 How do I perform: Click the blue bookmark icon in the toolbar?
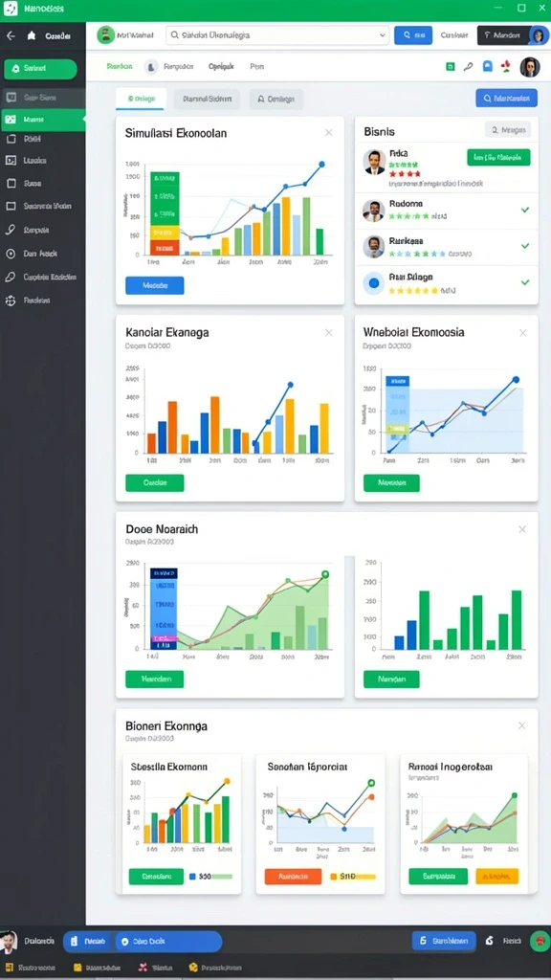coord(488,66)
